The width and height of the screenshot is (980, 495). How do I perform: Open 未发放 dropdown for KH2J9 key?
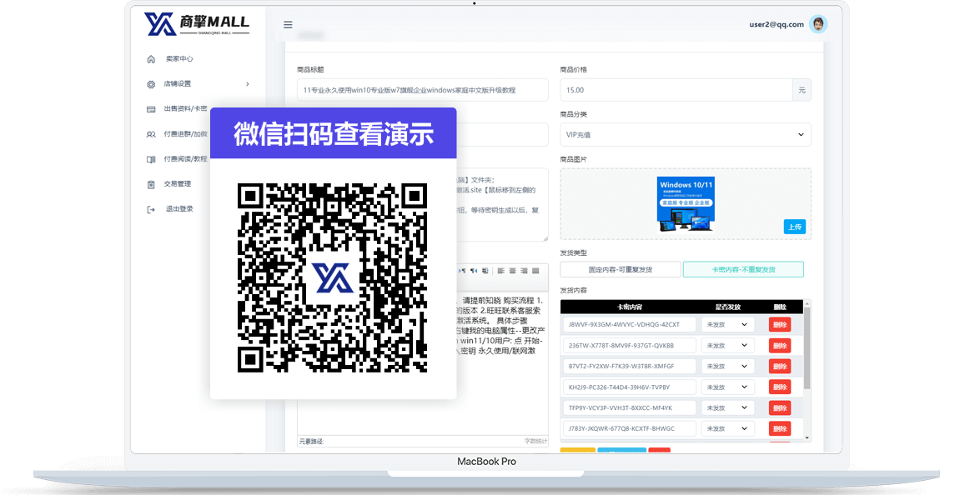(x=727, y=387)
